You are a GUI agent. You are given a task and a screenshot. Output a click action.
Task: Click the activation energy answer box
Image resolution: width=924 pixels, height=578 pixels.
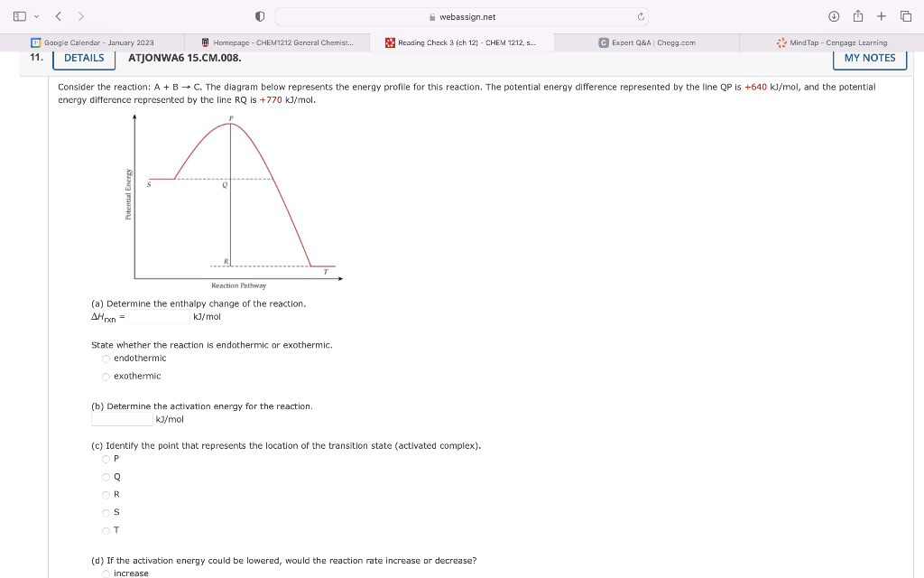121,418
